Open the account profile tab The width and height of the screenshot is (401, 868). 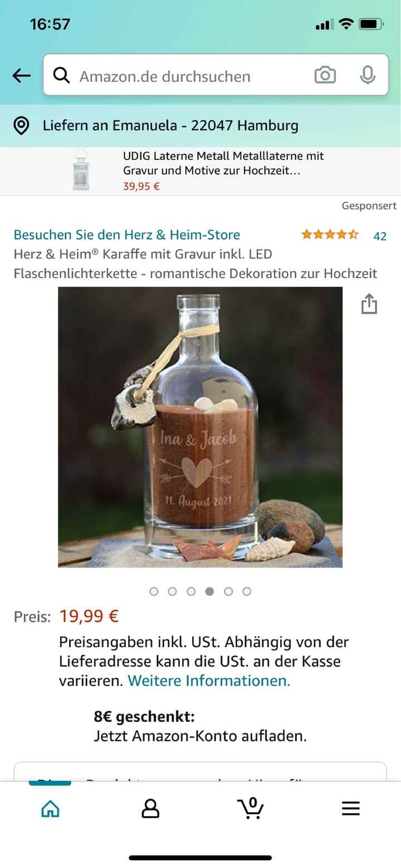tap(150, 808)
